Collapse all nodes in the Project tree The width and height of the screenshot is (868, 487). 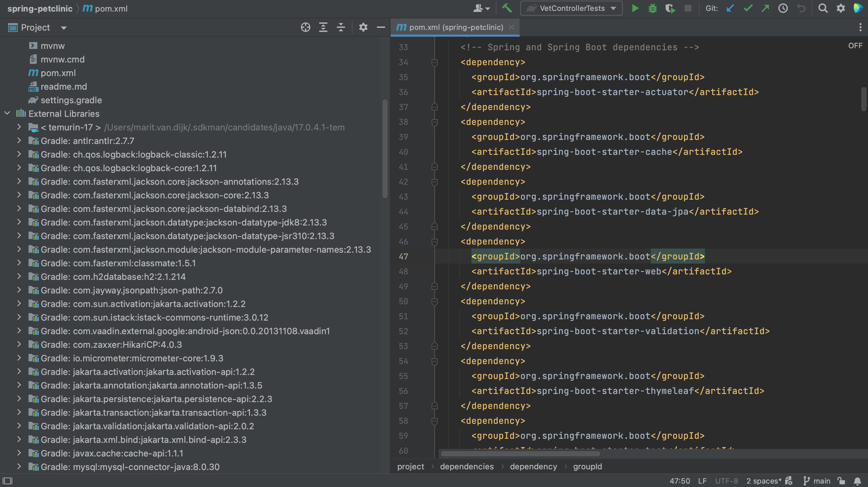pyautogui.click(x=341, y=27)
